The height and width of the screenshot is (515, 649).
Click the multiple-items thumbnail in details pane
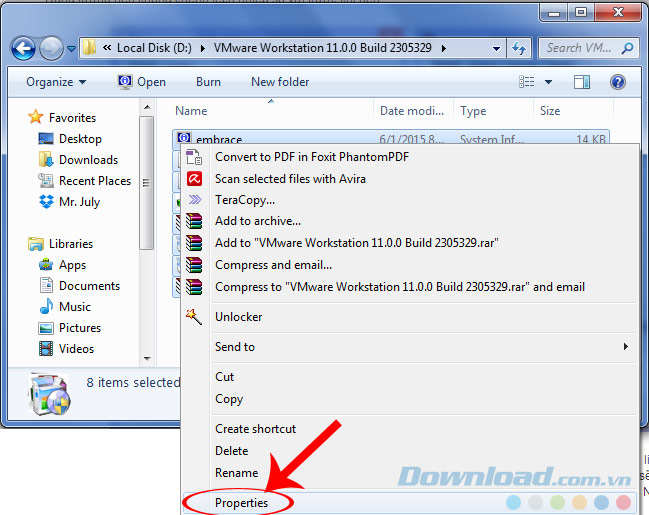pyautogui.click(x=49, y=395)
